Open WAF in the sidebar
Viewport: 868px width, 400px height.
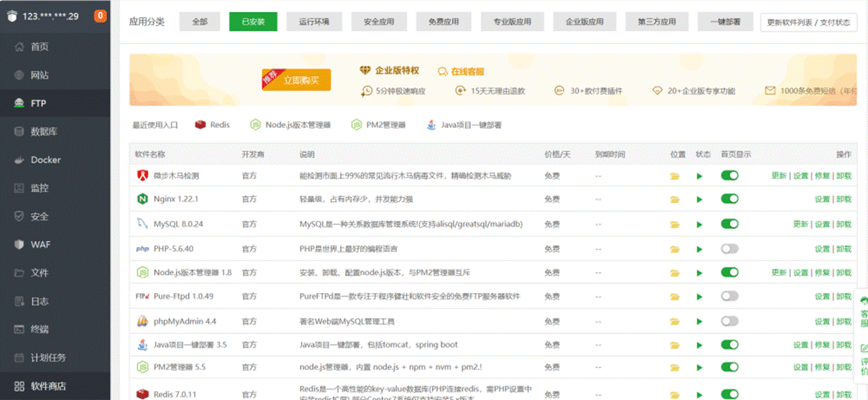(x=55, y=245)
